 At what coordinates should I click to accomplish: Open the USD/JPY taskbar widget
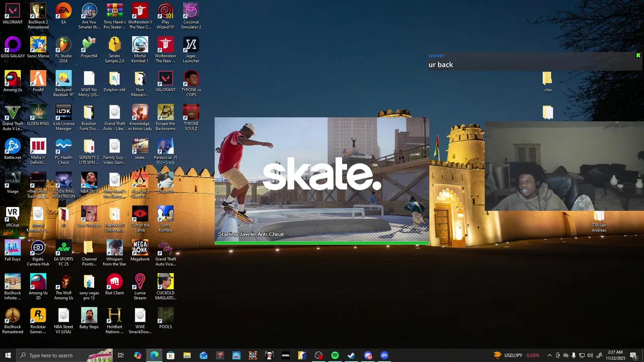click(517, 355)
